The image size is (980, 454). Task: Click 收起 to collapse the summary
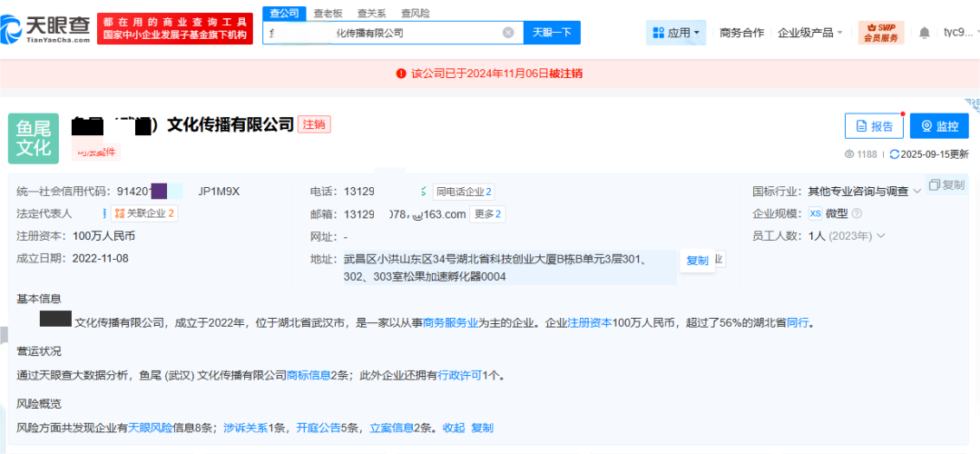454,428
